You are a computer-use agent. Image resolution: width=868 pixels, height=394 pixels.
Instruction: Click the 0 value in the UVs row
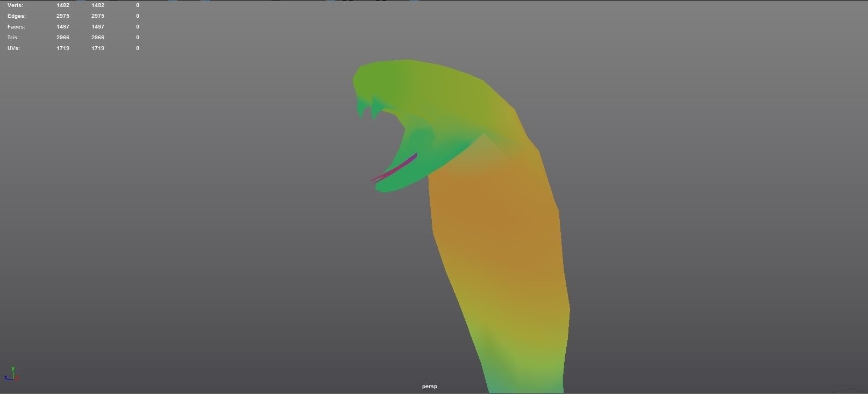click(138, 48)
